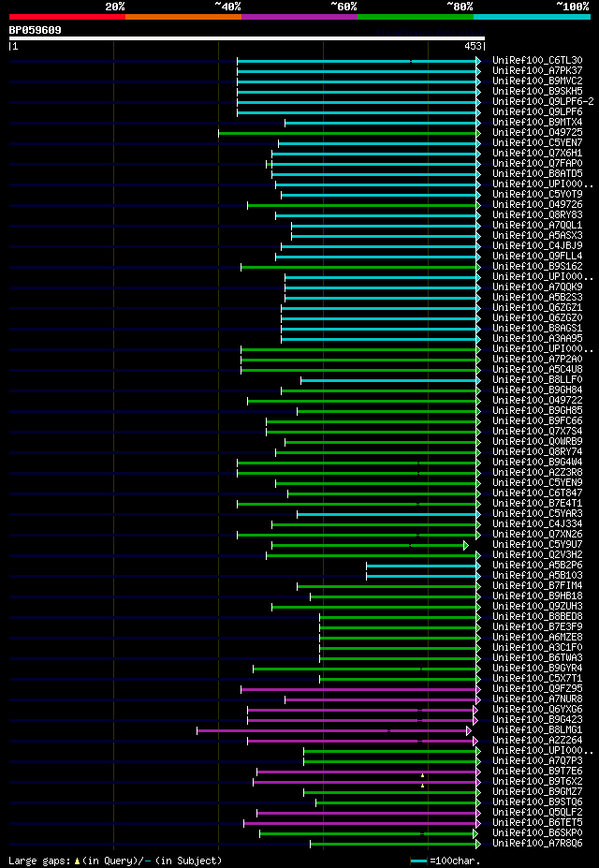Image resolution: width=599 pixels, height=868 pixels.
Task: Click the purple ~60% identity legend segment
Action: coord(299,17)
